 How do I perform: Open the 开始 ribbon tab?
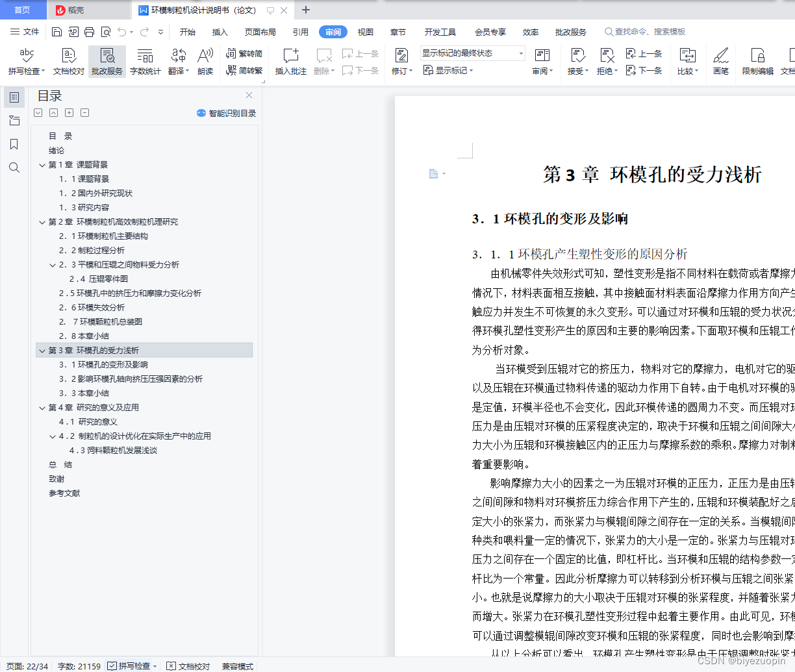click(x=188, y=32)
